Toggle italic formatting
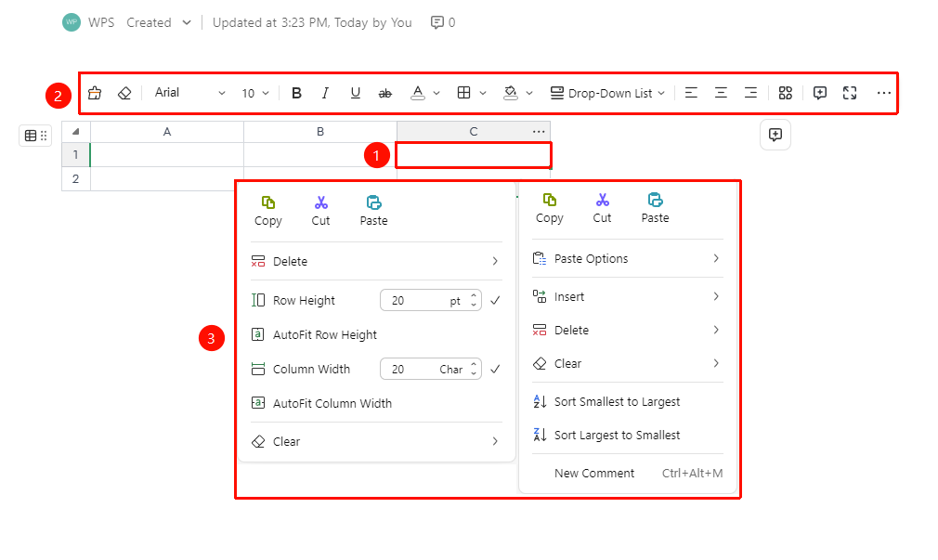 coord(325,93)
